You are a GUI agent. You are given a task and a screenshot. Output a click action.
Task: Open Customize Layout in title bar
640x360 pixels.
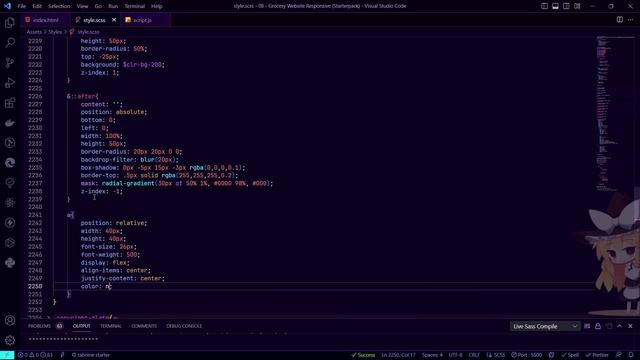point(577,6)
